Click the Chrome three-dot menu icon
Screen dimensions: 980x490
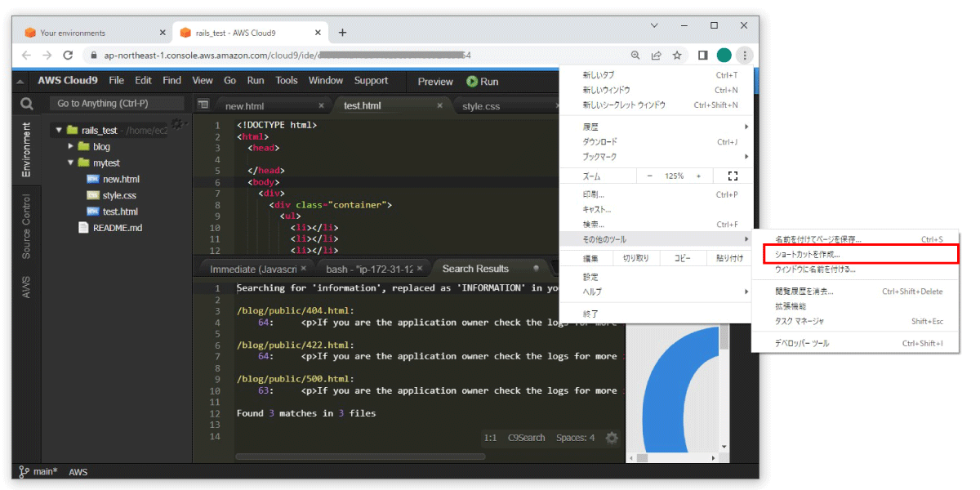coord(744,56)
